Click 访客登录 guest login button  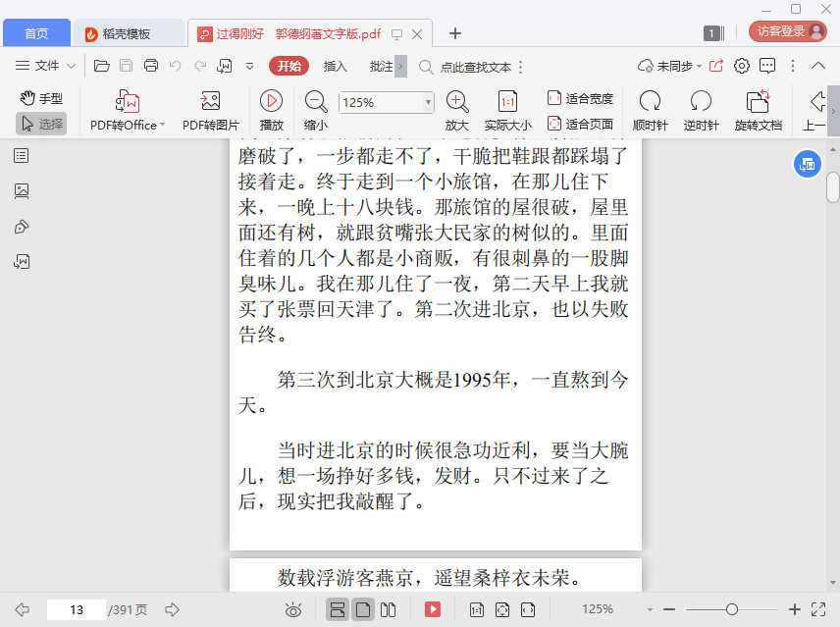click(787, 31)
